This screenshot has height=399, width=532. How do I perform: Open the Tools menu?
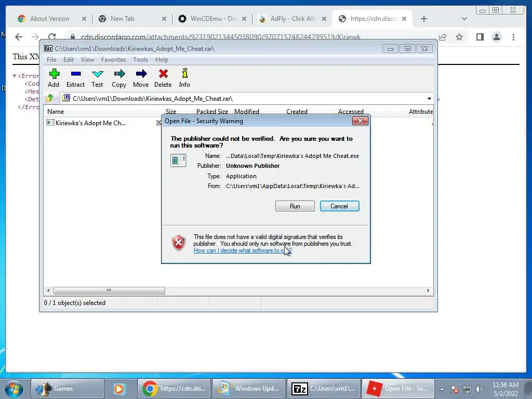click(x=140, y=60)
